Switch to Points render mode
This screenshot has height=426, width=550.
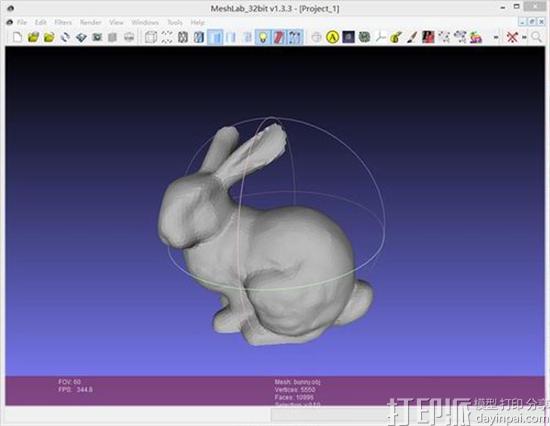point(167,37)
